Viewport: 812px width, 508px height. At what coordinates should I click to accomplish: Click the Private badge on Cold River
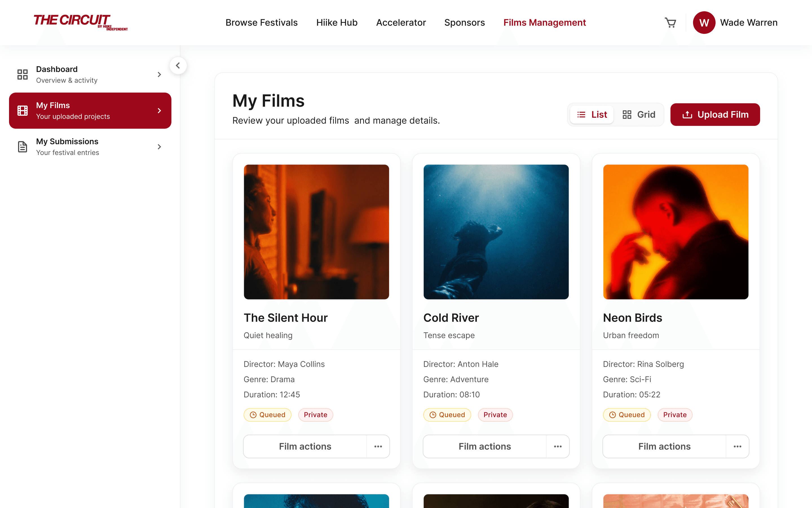pyautogui.click(x=495, y=415)
